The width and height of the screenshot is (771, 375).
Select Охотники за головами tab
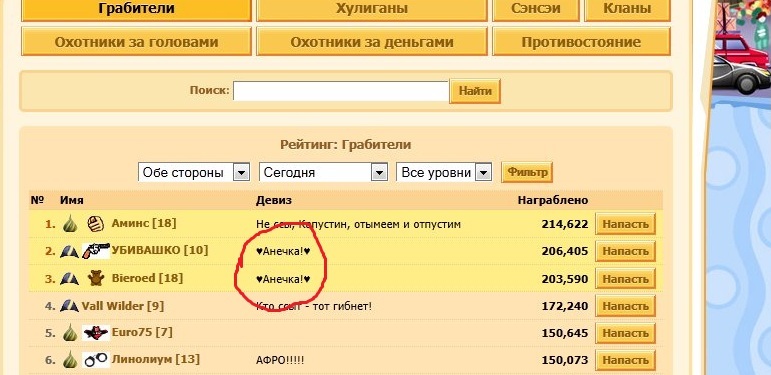click(136, 42)
